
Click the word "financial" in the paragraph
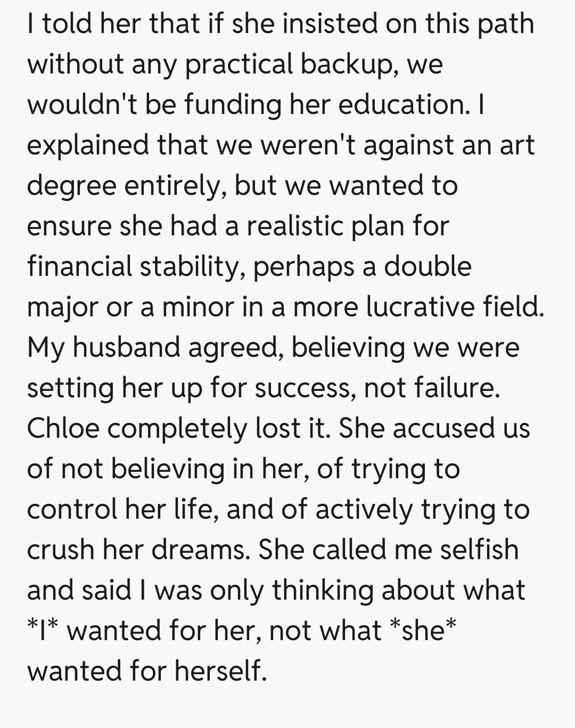[79, 266]
